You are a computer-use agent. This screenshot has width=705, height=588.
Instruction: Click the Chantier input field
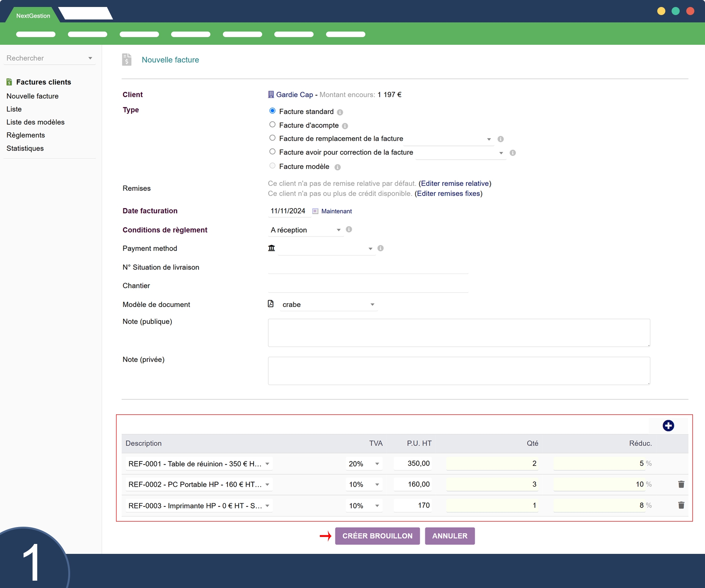pos(368,286)
